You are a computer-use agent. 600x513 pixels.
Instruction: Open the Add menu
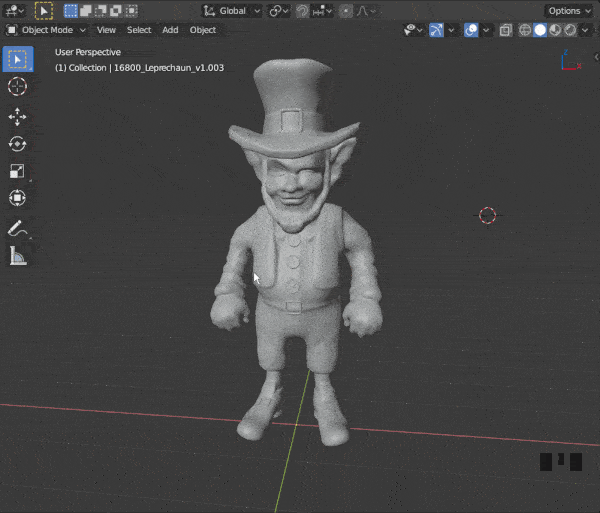tap(170, 30)
